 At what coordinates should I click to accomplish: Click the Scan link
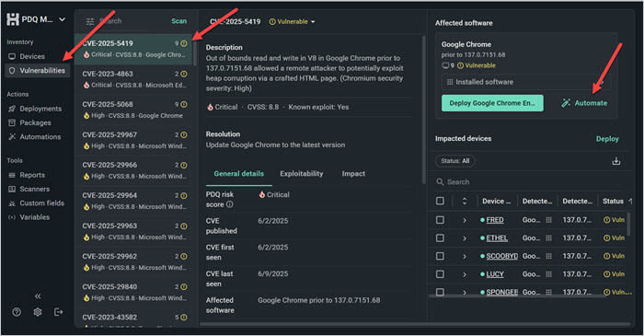pos(179,21)
